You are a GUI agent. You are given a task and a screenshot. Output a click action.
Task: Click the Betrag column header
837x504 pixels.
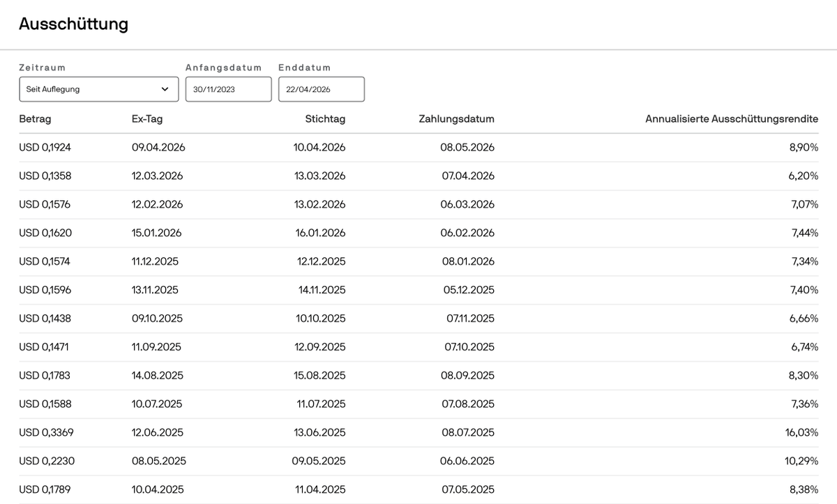[x=35, y=119]
